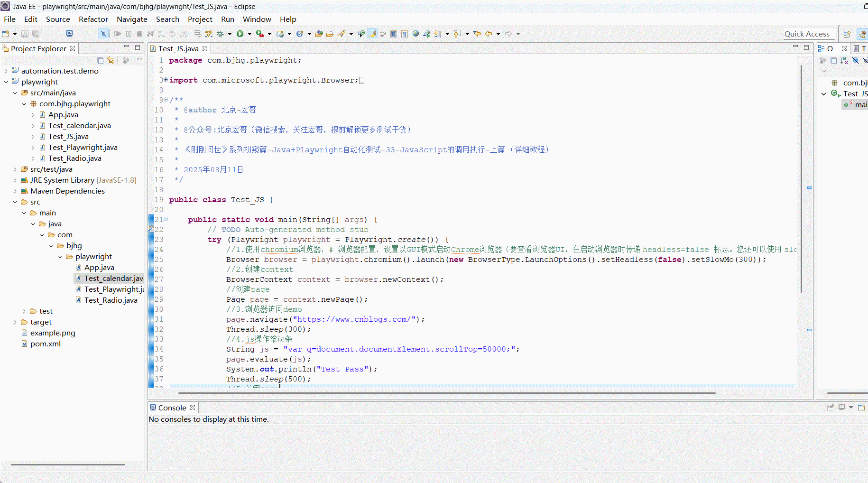Viewport: 868px width, 483px height.
Task: Click the Skip All Breakpoints toolbar icon
Action: pos(103,34)
